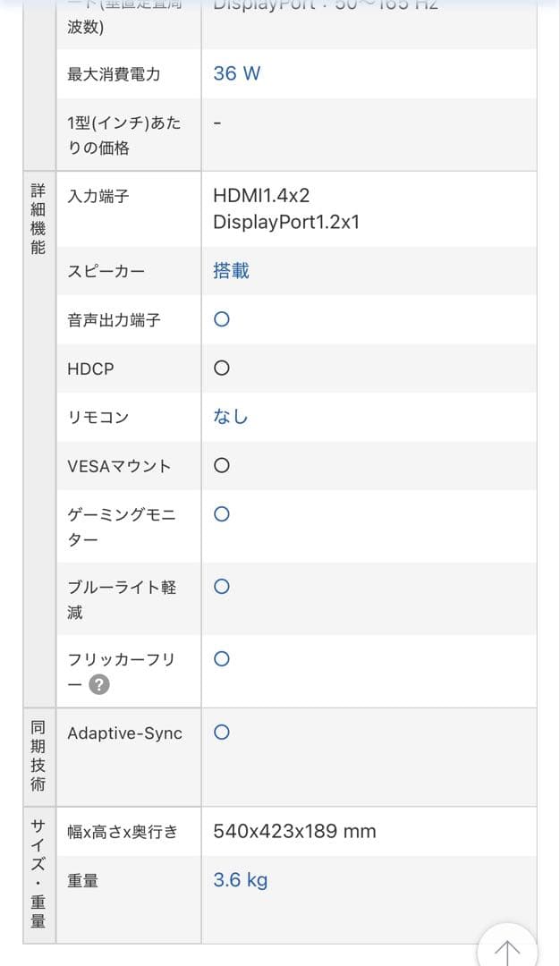Click the circle mark beside ブルーライト軽減
The width and height of the screenshot is (560, 966).
point(221,587)
